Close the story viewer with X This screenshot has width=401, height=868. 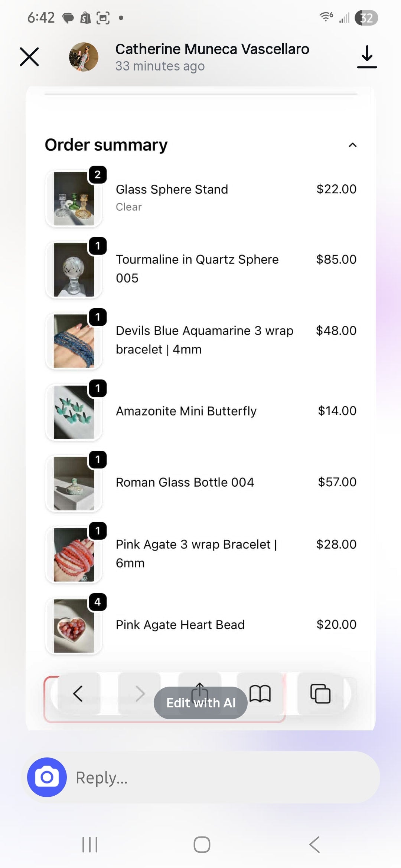29,57
